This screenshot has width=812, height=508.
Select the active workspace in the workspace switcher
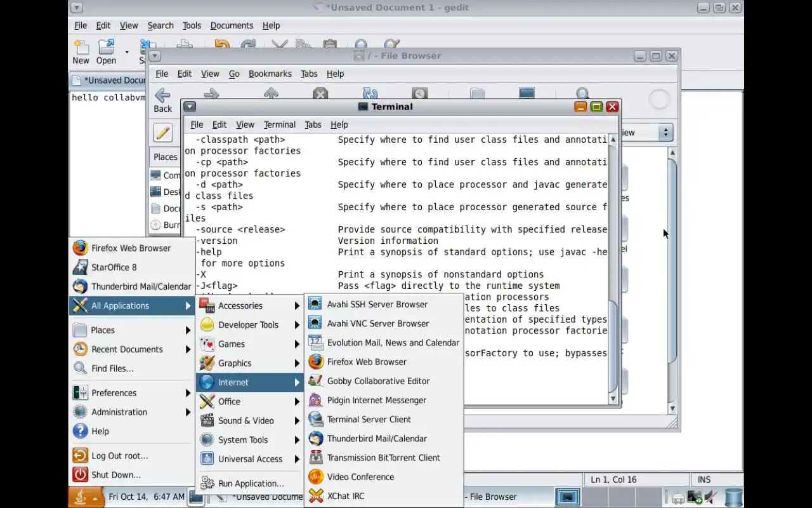pos(568,497)
